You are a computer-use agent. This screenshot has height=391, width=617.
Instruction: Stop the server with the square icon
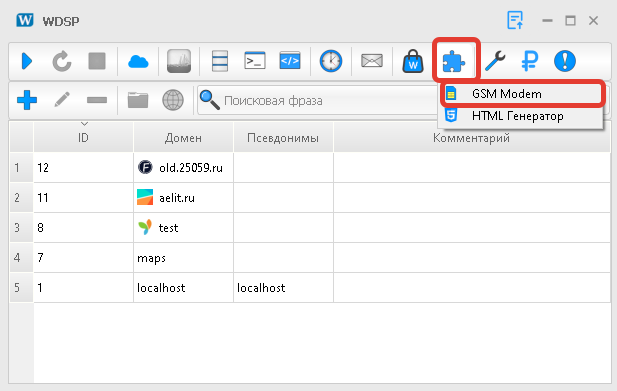pyautogui.click(x=97, y=61)
